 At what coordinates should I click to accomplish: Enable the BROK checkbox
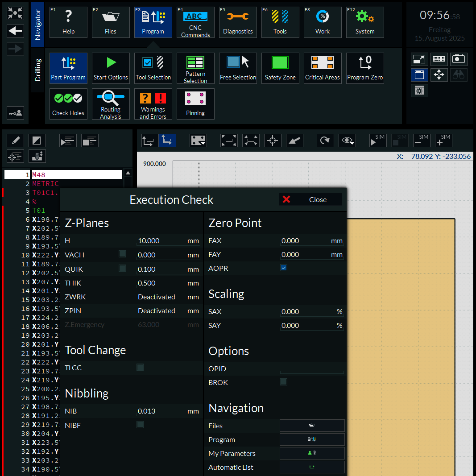pos(284,382)
